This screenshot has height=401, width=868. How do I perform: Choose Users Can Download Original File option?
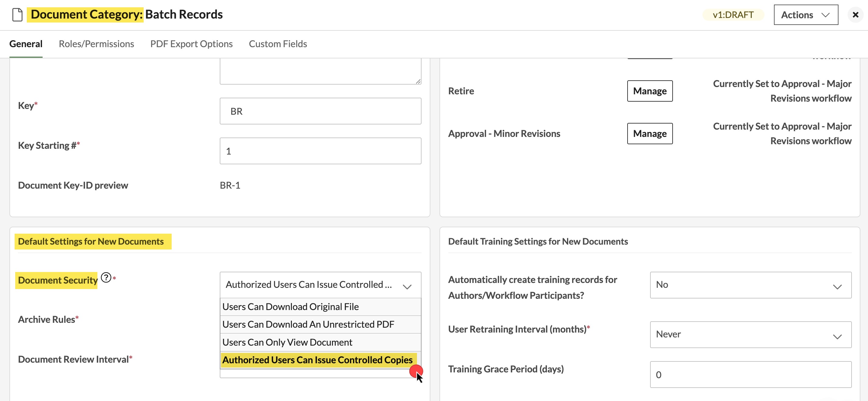(x=320, y=307)
